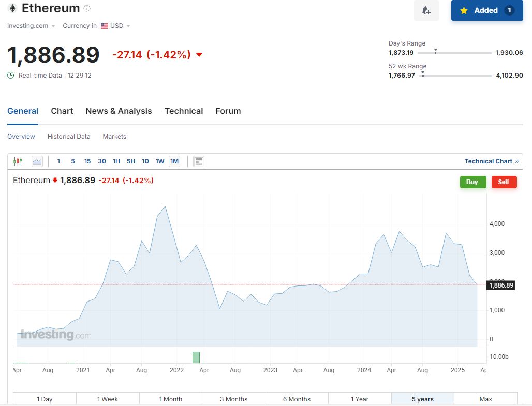Open the Markets sub-tab
Image resolution: width=532 pixels, height=406 pixels.
pyautogui.click(x=114, y=137)
